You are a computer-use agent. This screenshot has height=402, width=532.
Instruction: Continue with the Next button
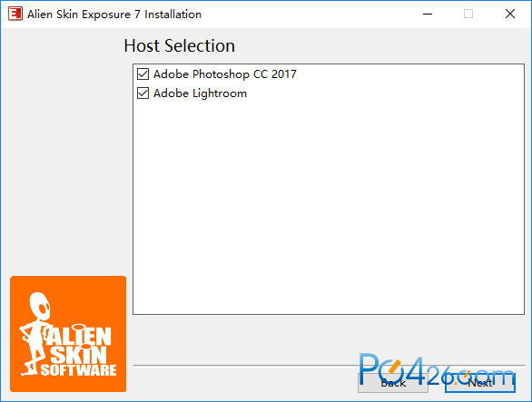click(x=480, y=383)
